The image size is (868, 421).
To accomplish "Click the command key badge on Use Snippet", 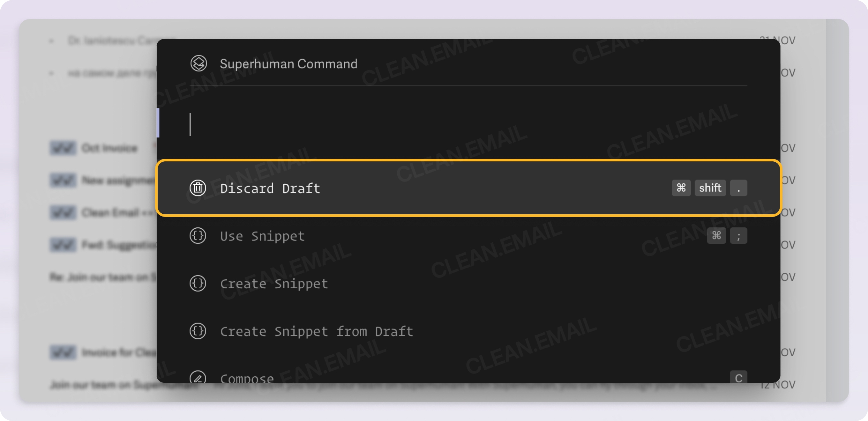I will coord(716,236).
